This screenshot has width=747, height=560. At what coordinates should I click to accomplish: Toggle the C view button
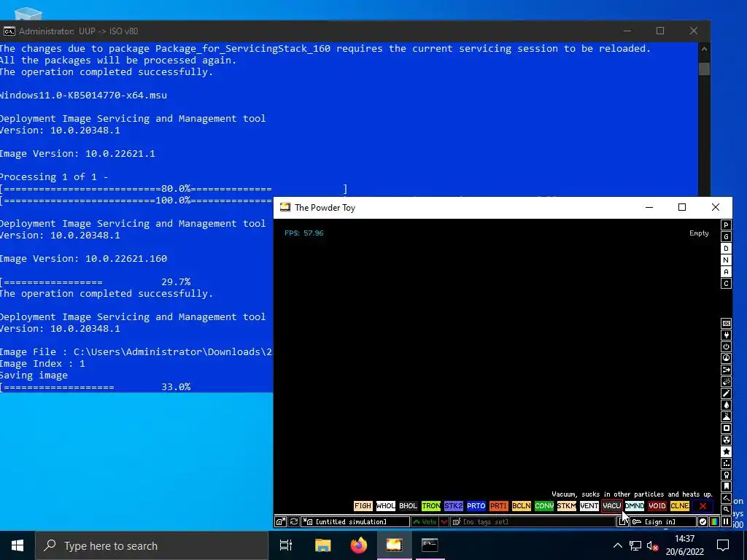(726, 284)
